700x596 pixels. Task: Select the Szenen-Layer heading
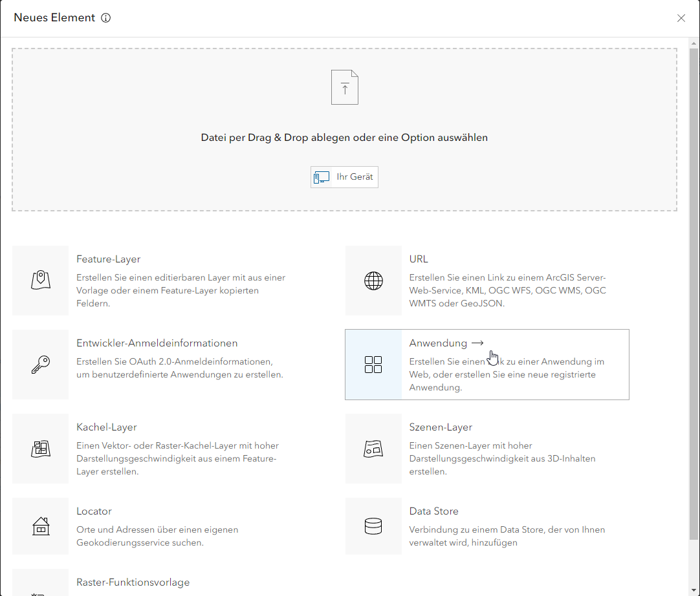tap(441, 427)
